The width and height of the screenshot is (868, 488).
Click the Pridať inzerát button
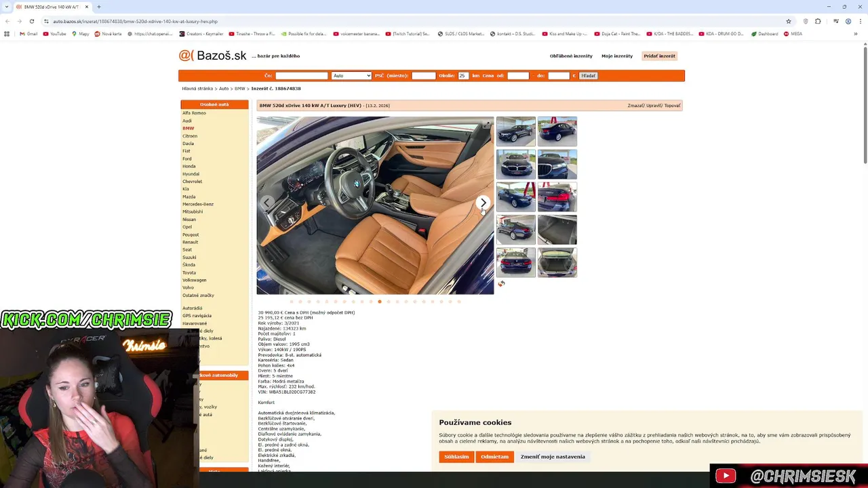tap(659, 56)
